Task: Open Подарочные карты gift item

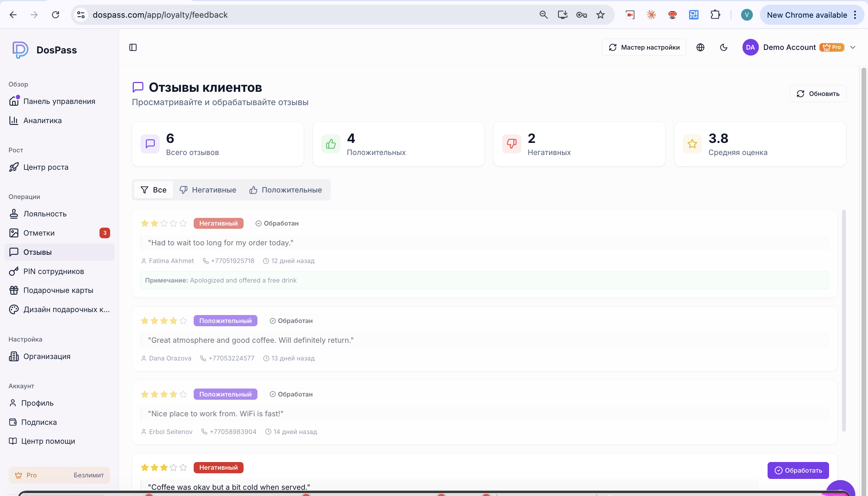Action: coord(58,291)
